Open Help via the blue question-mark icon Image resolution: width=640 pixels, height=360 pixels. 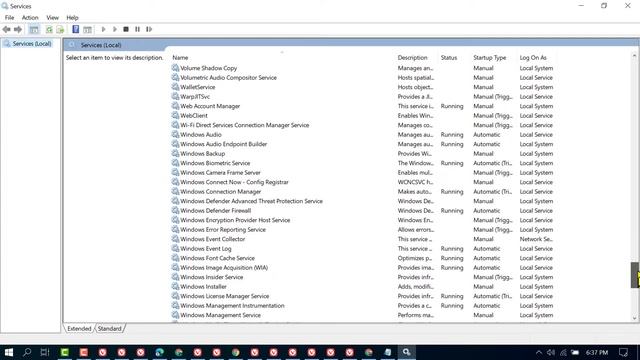coord(76,29)
